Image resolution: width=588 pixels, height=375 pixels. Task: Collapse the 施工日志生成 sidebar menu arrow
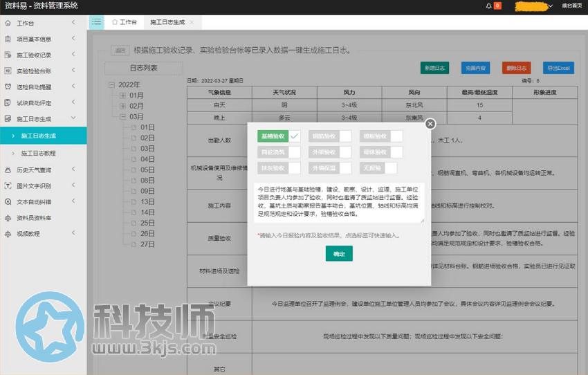coord(73,118)
